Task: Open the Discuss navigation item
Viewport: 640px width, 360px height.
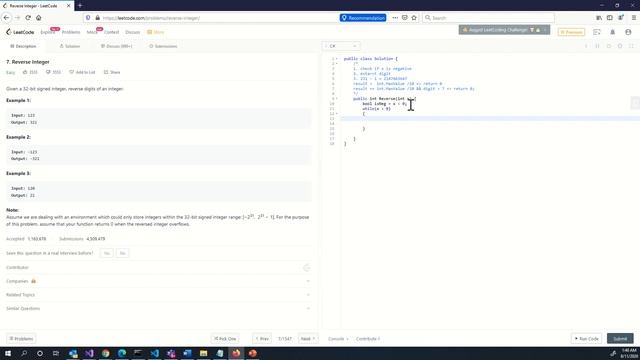Action: [133, 32]
